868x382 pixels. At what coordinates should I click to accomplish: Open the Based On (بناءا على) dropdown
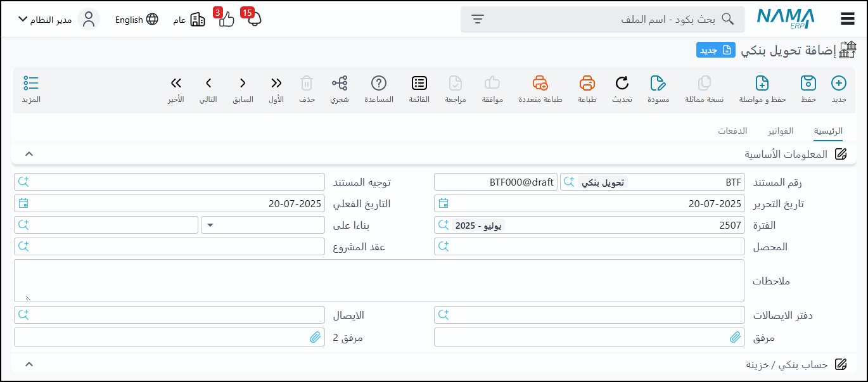point(210,225)
